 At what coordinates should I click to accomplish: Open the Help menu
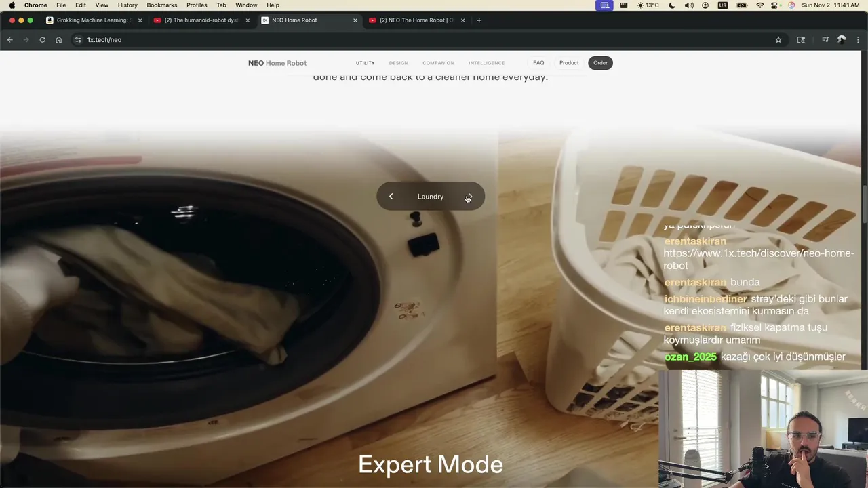tap(273, 5)
